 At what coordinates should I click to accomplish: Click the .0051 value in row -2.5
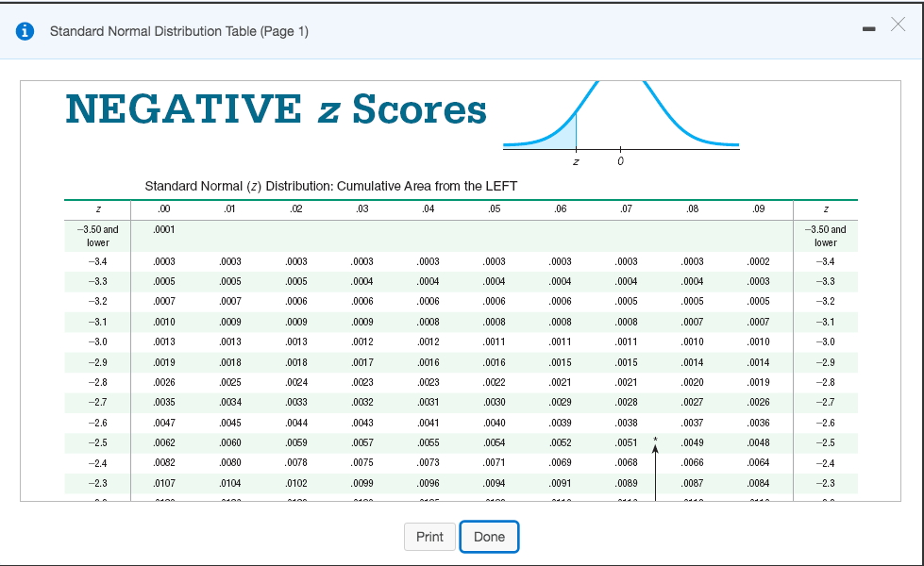coord(627,442)
